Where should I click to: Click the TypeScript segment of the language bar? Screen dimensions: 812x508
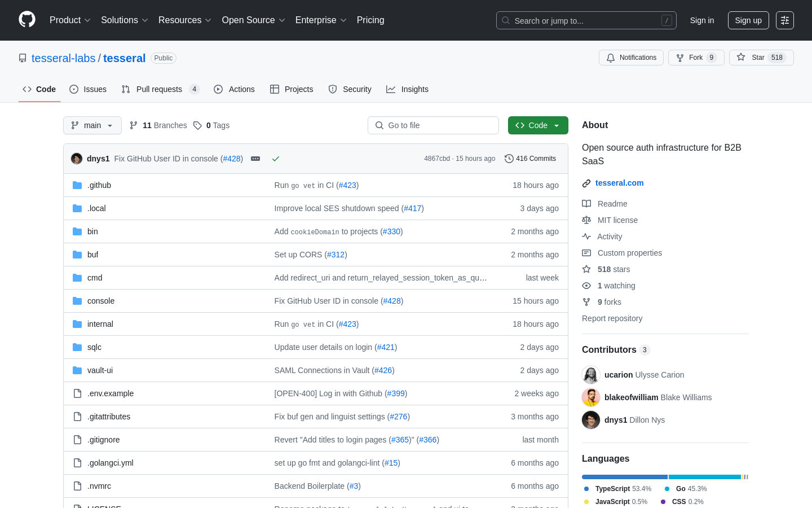click(625, 477)
